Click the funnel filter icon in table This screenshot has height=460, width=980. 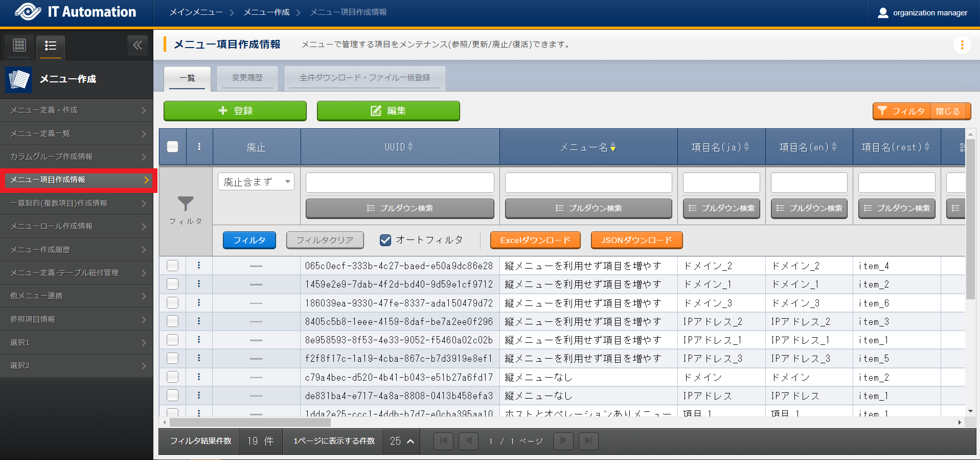[x=186, y=205]
